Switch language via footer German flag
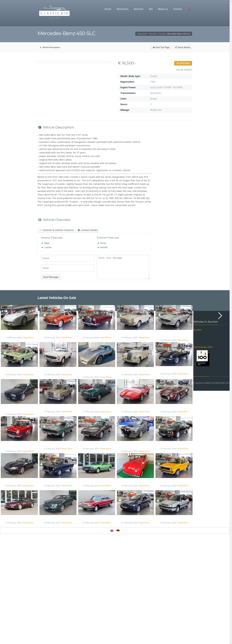This screenshot has height=644, width=232. (118, 530)
